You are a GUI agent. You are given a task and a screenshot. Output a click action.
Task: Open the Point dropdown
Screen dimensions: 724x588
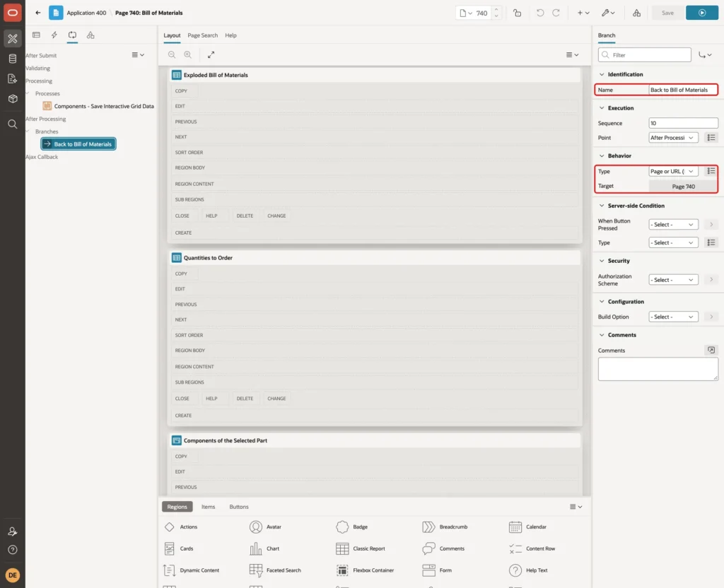click(673, 138)
